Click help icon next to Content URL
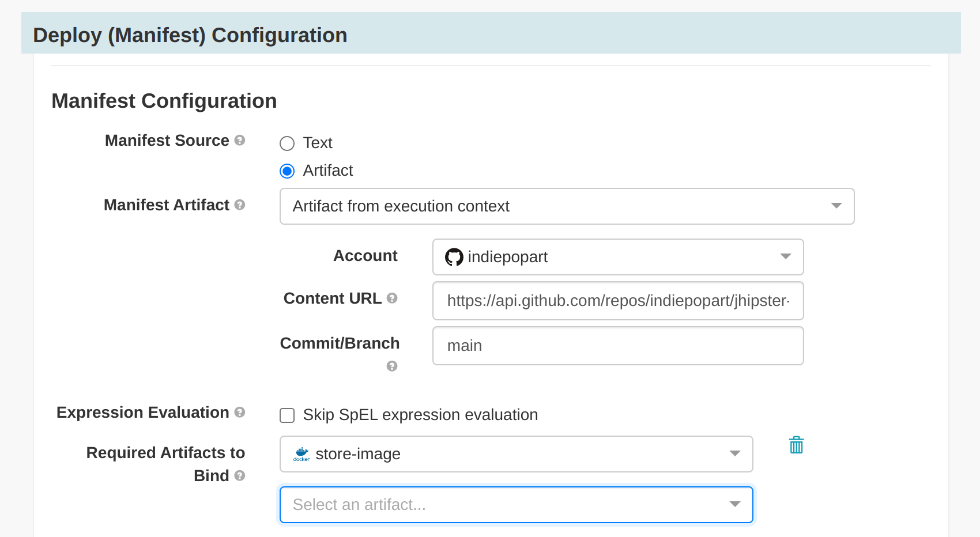Screen dimensions: 980x537 392,298
